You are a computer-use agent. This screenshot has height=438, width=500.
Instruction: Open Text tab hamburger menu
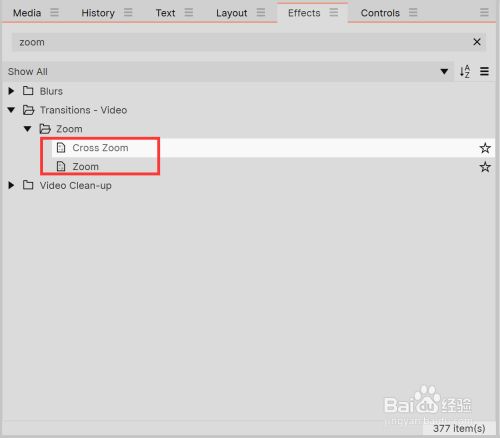click(x=189, y=13)
